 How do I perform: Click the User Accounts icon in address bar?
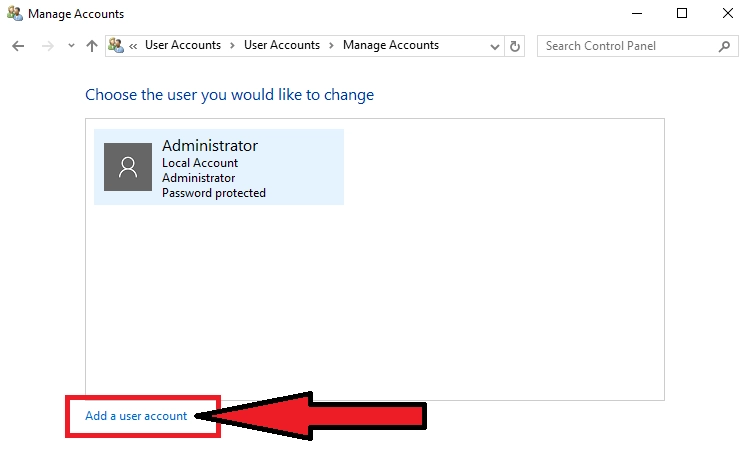116,45
